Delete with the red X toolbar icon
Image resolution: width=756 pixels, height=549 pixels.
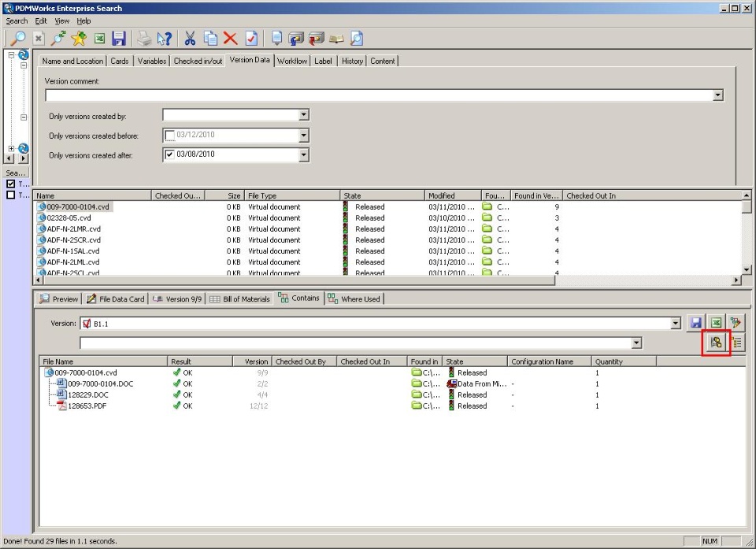(x=231, y=38)
